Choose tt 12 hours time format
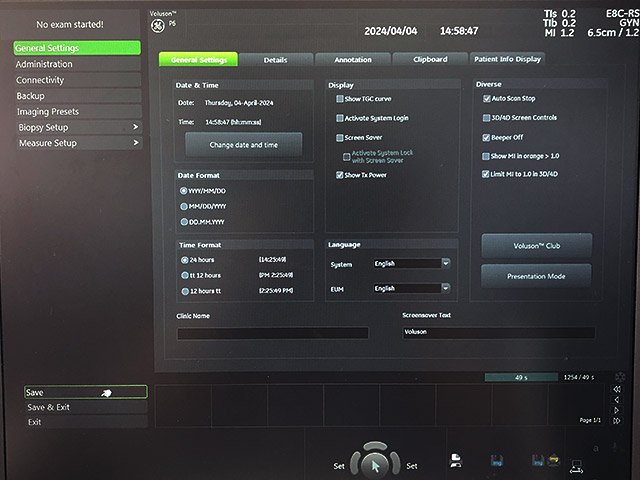640x480 pixels. pos(185,276)
